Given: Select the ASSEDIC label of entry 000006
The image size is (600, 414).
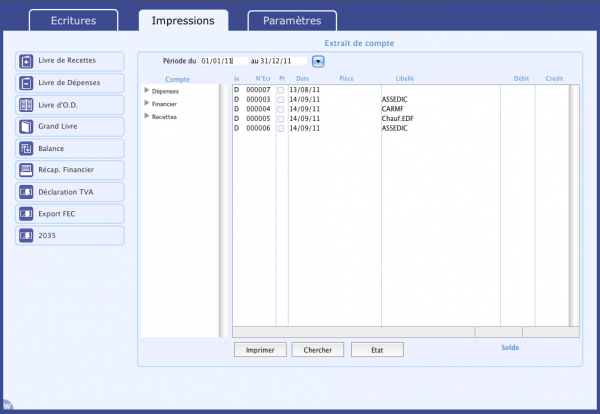Looking at the screenshot, I should (395, 128).
